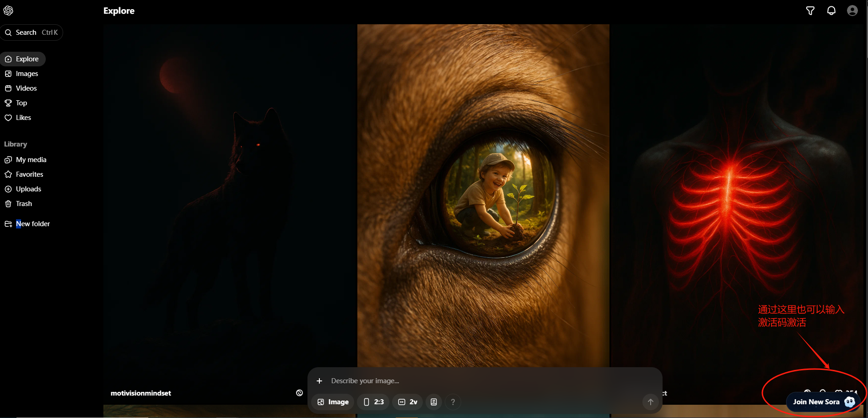The height and width of the screenshot is (418, 868).
Task: Click the OpenAI logo at top left
Action: click(x=8, y=11)
